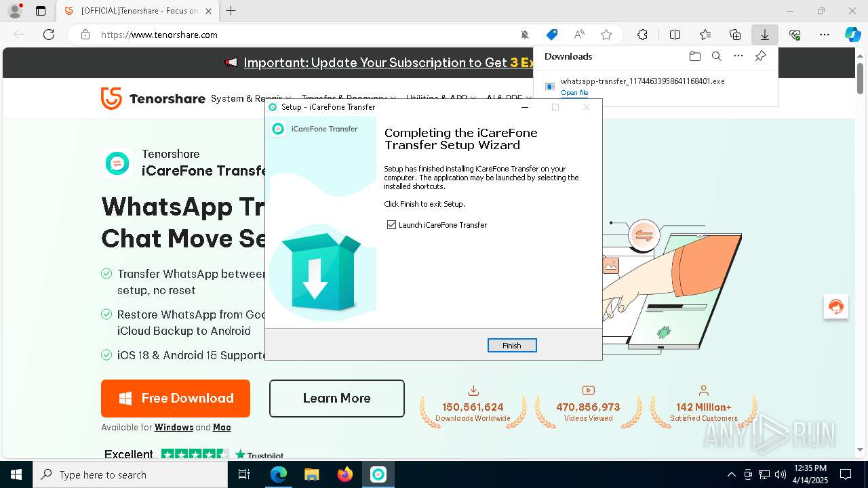868x488 pixels.
Task: Open volume control in system tray
Action: (x=781, y=474)
